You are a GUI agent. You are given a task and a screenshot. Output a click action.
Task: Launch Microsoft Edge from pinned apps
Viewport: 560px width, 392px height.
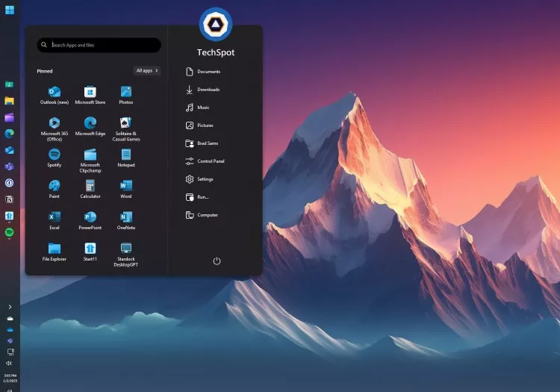point(90,126)
